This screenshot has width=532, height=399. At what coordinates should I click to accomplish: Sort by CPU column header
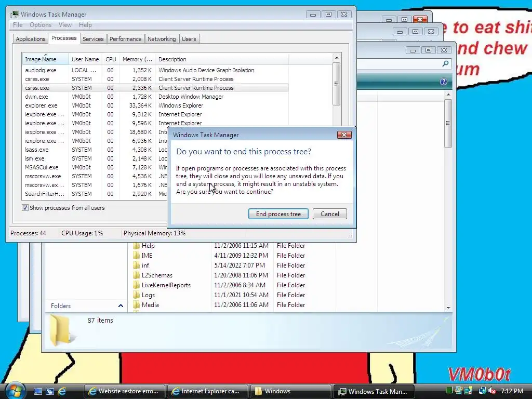pos(111,59)
